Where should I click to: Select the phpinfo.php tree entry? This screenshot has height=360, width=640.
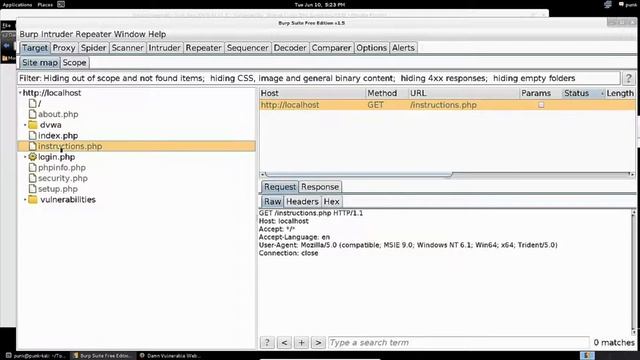coord(62,168)
